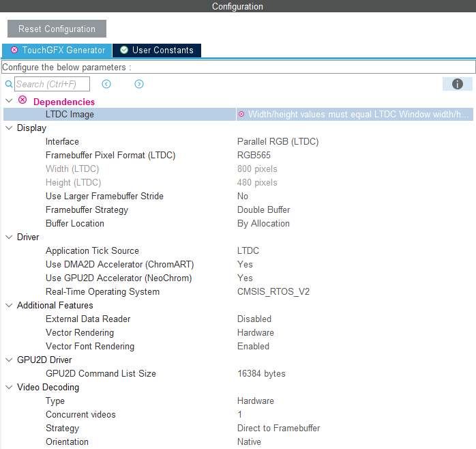Switch to TouchGFX Generator tab
Screen dimensions: 476x449
[57, 50]
